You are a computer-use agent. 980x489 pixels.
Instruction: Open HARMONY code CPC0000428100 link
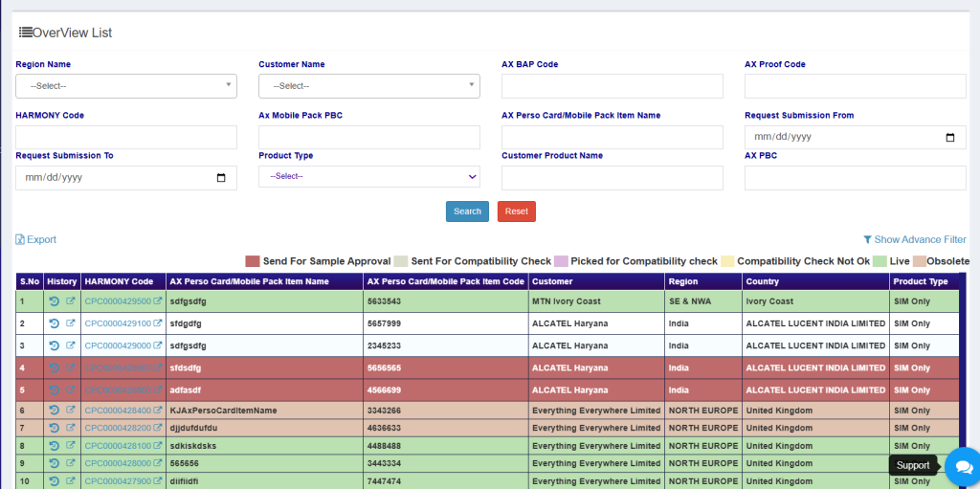pos(118,446)
